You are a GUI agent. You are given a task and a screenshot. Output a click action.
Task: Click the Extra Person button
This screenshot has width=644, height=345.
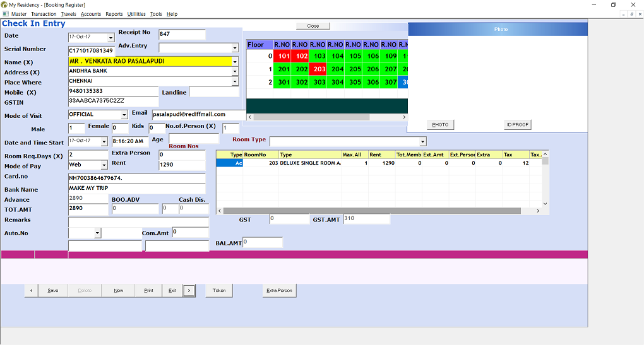click(x=279, y=291)
